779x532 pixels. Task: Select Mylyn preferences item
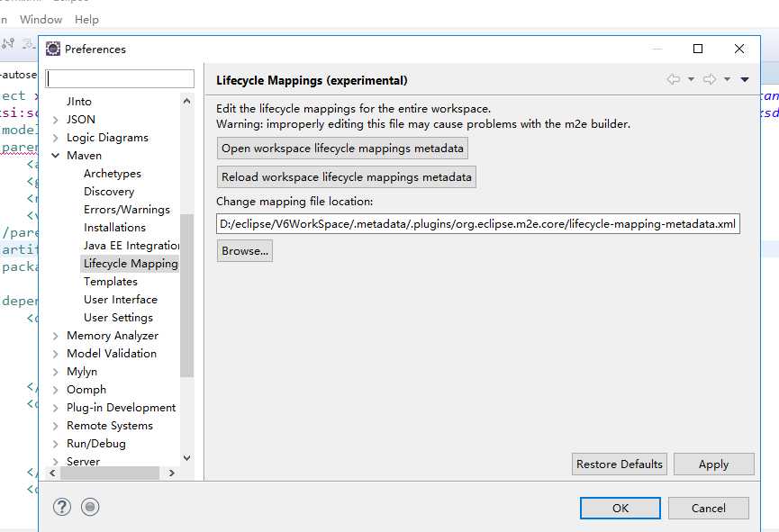point(82,372)
